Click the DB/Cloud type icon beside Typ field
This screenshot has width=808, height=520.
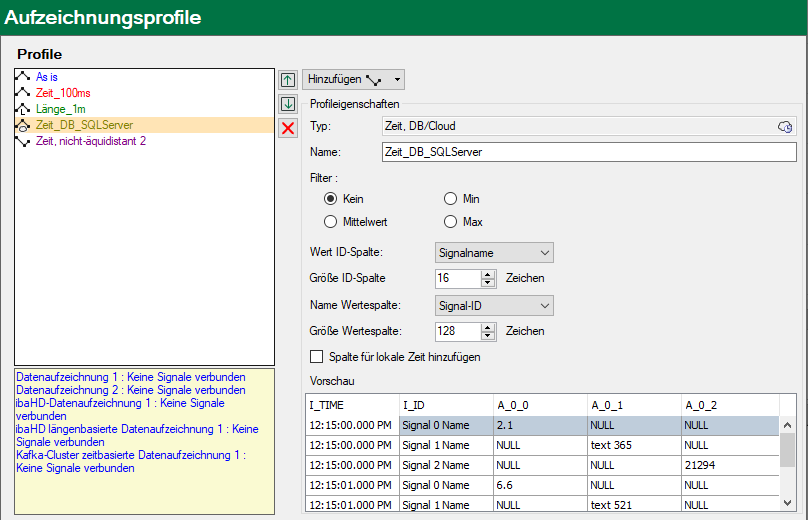pos(785,126)
